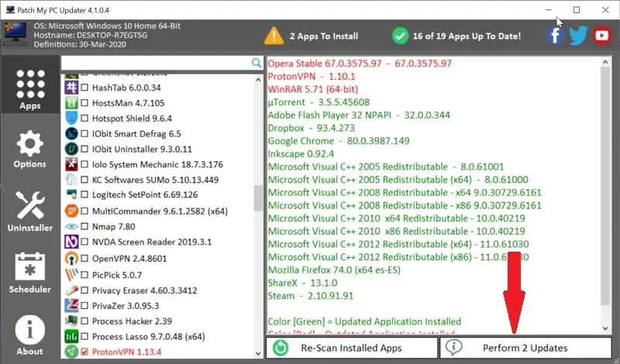620x364 pixels.
Task: Select the Nmap 7.80 checkbox
Action: point(84,226)
